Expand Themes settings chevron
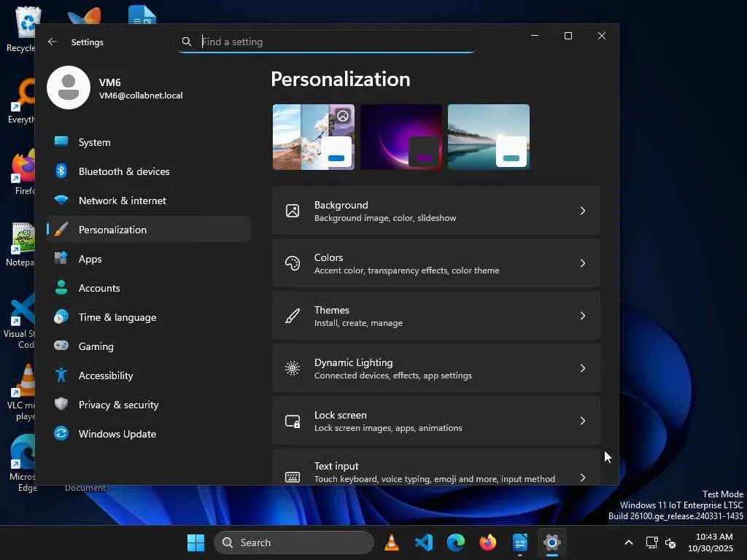The image size is (747, 560). click(583, 316)
